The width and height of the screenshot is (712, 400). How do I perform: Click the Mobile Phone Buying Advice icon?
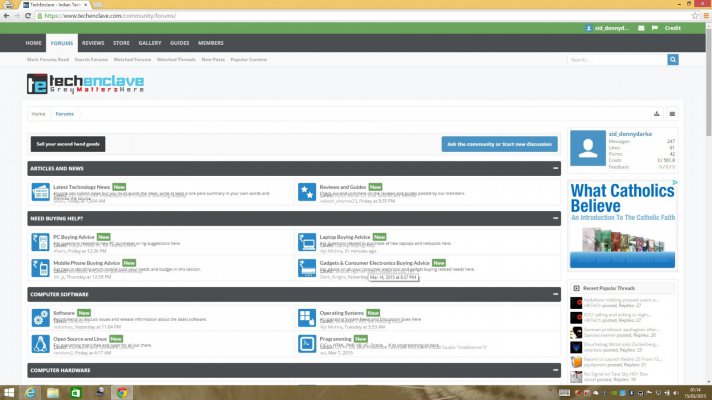[x=40, y=268]
